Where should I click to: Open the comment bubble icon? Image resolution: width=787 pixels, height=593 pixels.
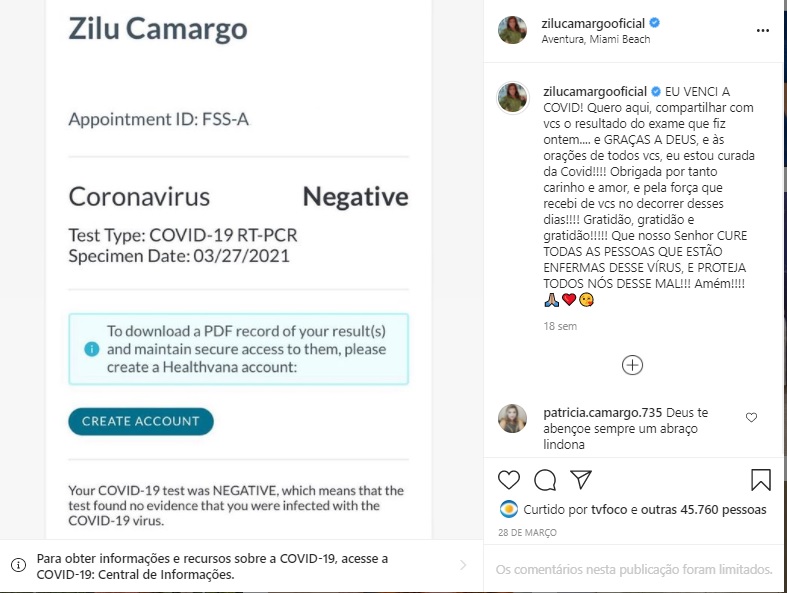(545, 480)
